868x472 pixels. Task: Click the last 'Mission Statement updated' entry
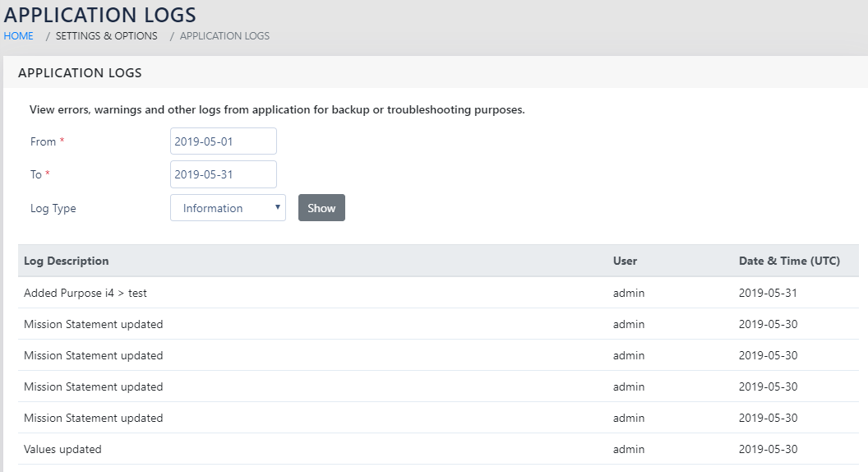pos(94,418)
